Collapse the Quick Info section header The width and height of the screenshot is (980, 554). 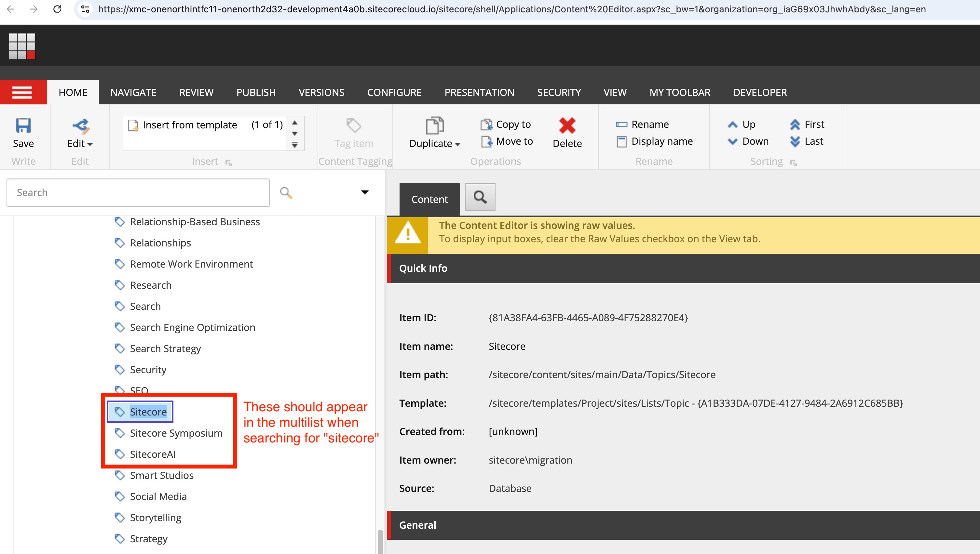[x=683, y=268]
